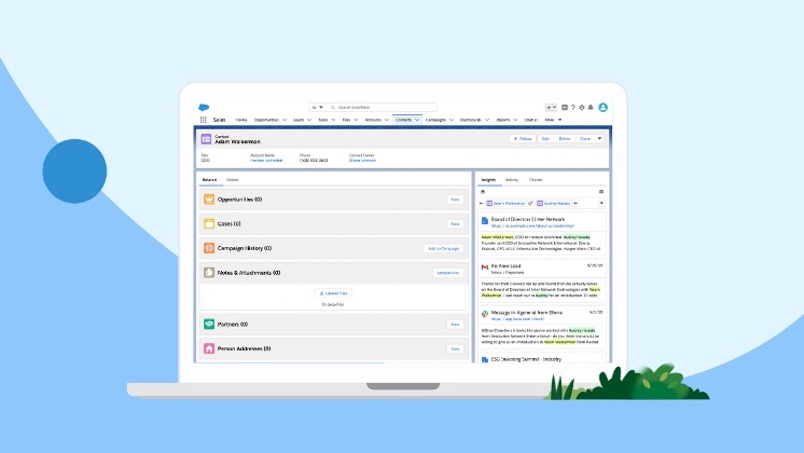Click the Edit button
804x453 pixels.
coord(546,139)
